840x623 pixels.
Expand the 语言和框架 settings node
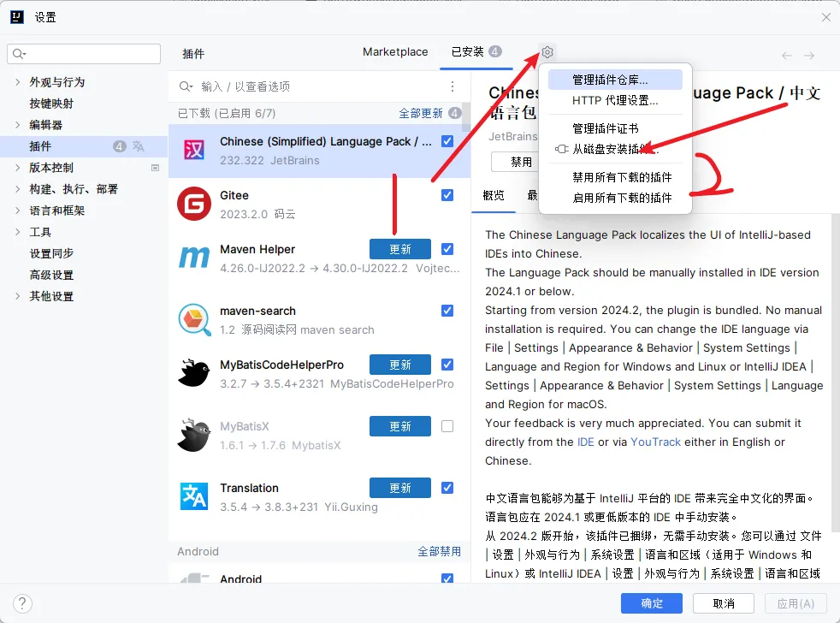click(18, 211)
